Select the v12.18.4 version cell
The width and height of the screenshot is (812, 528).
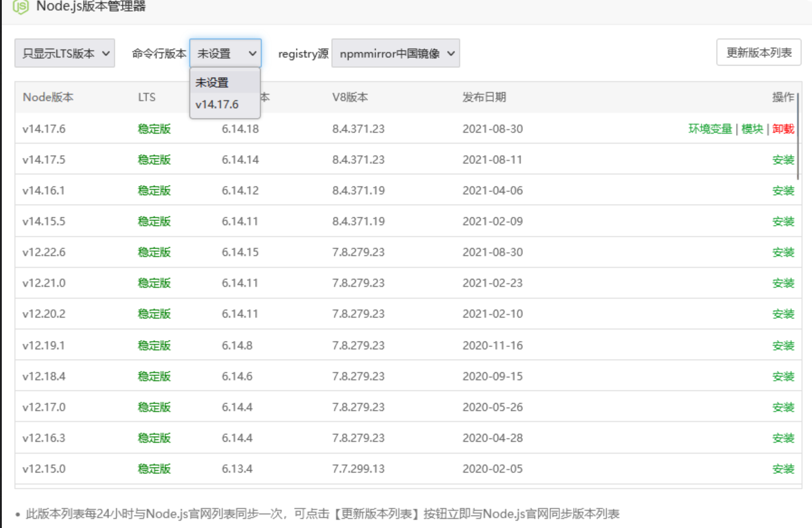(x=44, y=376)
